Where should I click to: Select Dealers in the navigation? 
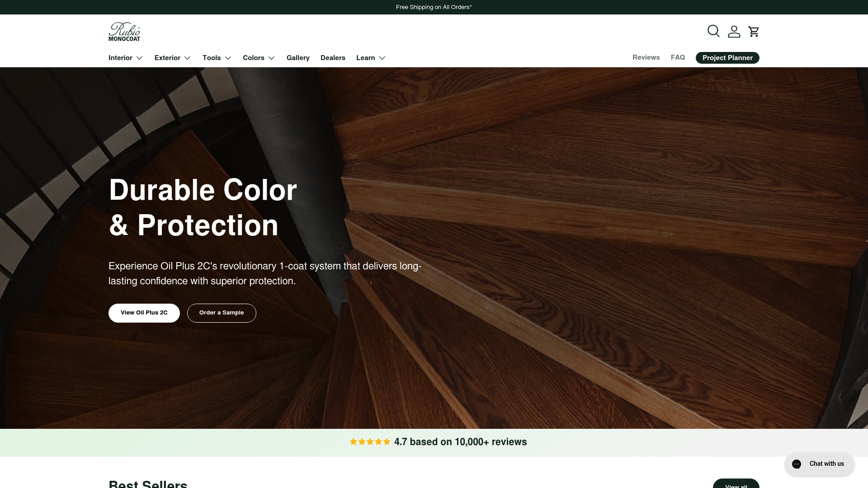333,58
